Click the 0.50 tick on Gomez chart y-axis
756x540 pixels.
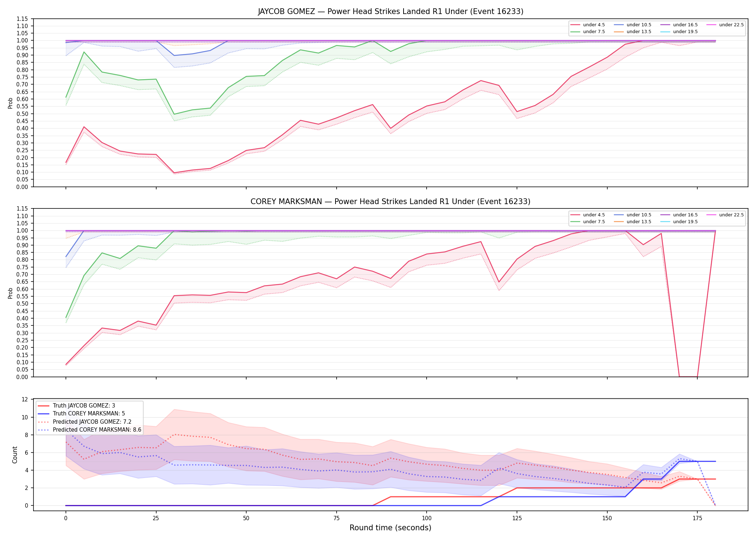pyautogui.click(x=22, y=114)
